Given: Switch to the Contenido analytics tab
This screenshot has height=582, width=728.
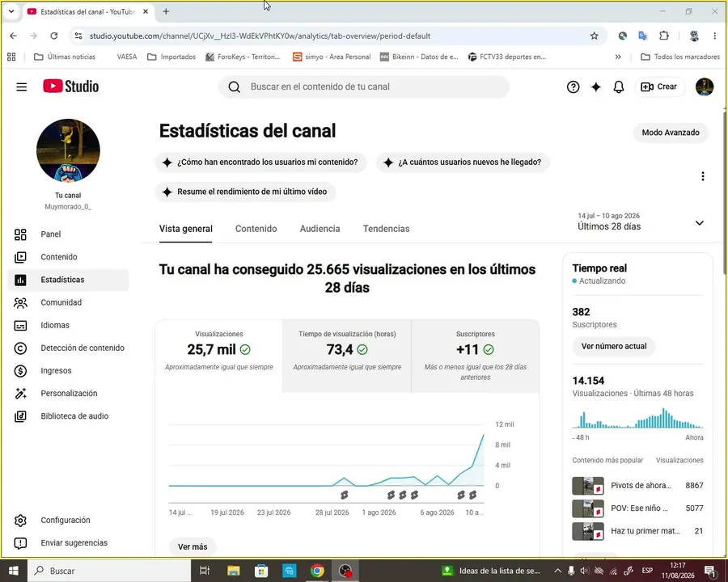Looking at the screenshot, I should [256, 229].
